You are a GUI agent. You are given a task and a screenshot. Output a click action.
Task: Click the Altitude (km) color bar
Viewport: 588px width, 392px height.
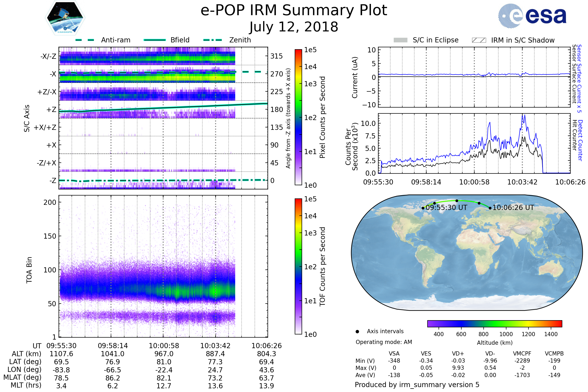[494, 323]
